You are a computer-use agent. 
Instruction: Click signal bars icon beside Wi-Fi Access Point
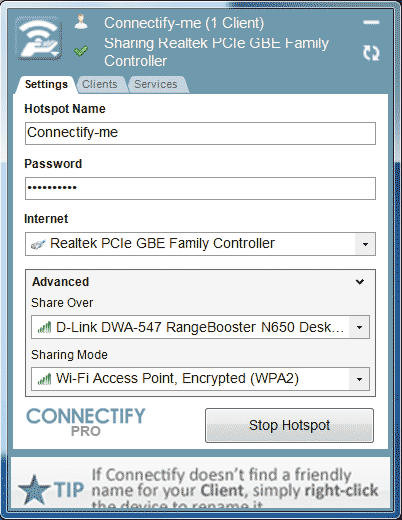point(44,379)
